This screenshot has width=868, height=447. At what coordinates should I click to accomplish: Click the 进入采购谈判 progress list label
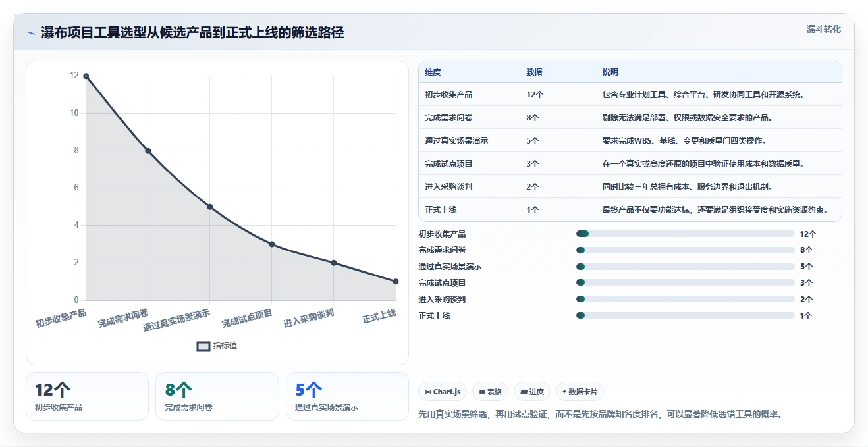(x=442, y=299)
